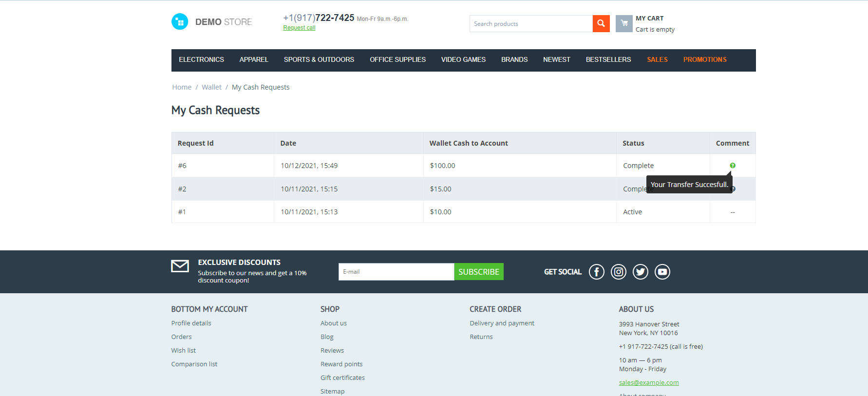Click the Subscribe button

pos(479,272)
